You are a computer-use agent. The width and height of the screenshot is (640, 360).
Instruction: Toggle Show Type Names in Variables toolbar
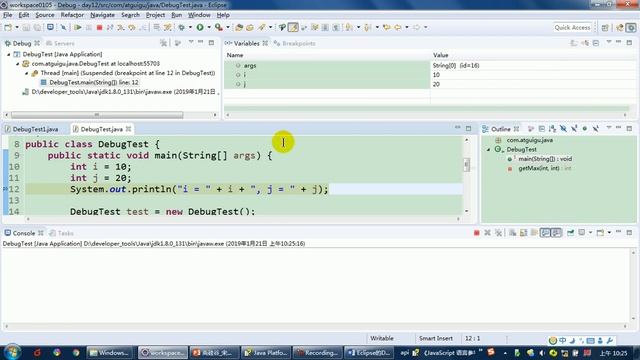pyautogui.click(x=574, y=43)
